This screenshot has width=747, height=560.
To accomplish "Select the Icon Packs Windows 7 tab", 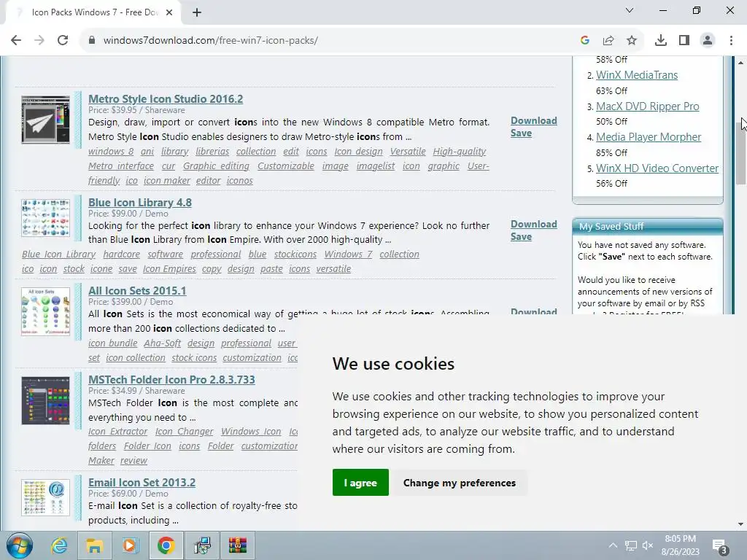I will point(94,12).
